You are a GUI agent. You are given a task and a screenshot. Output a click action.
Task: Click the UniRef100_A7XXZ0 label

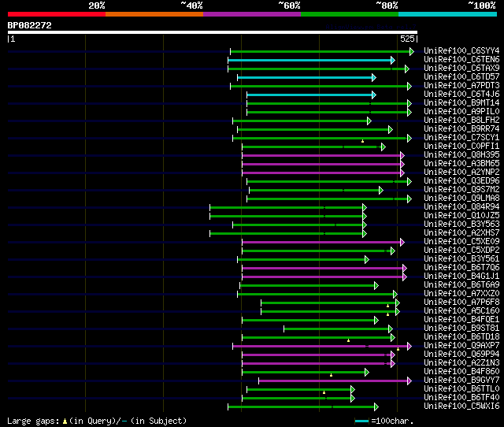461,294
